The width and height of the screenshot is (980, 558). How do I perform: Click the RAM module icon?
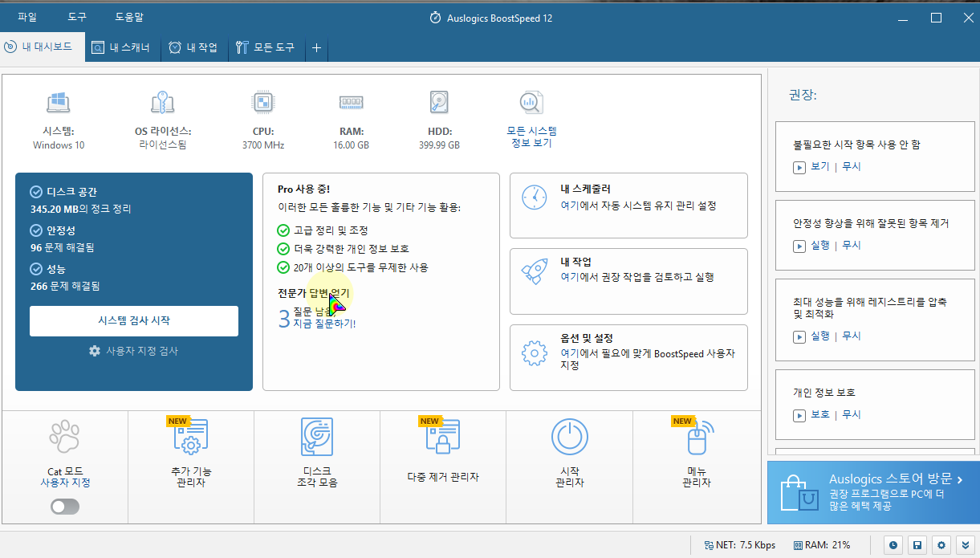tap(351, 102)
